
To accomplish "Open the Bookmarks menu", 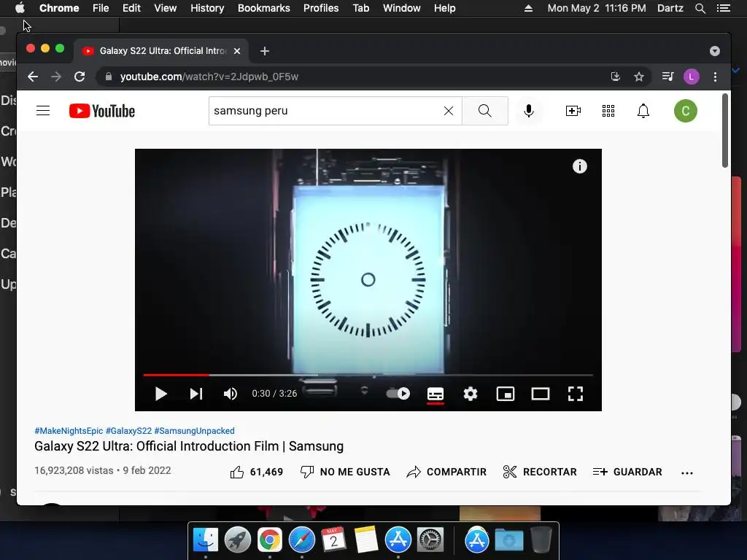I will click(264, 8).
